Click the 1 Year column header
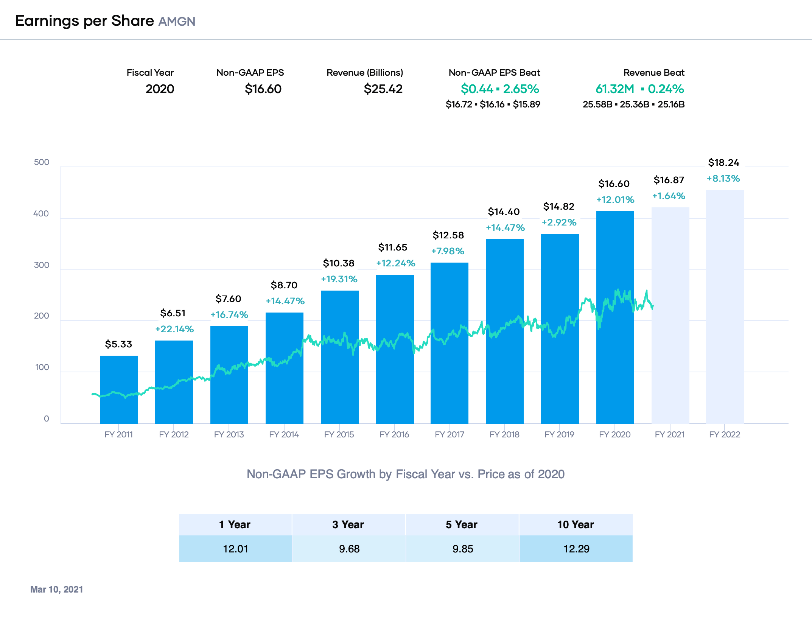812x644 pixels. [x=235, y=524]
